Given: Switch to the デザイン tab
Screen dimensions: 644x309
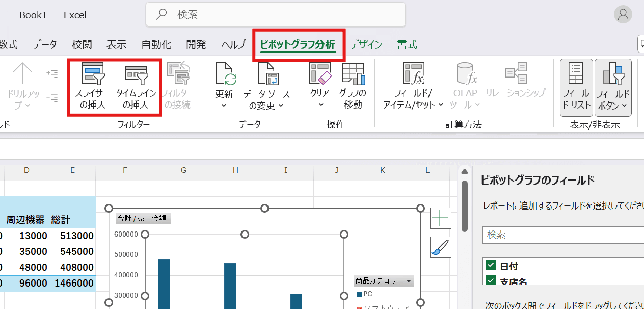Looking at the screenshot, I should pos(366,45).
